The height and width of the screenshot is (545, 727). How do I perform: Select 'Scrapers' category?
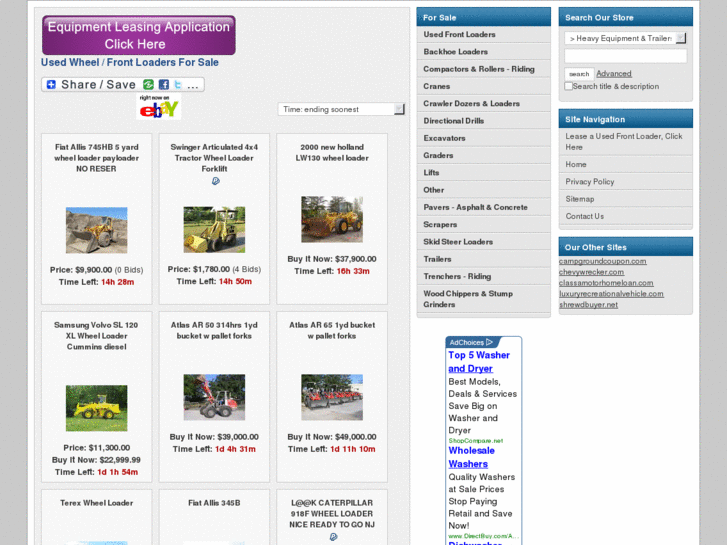pyautogui.click(x=484, y=224)
